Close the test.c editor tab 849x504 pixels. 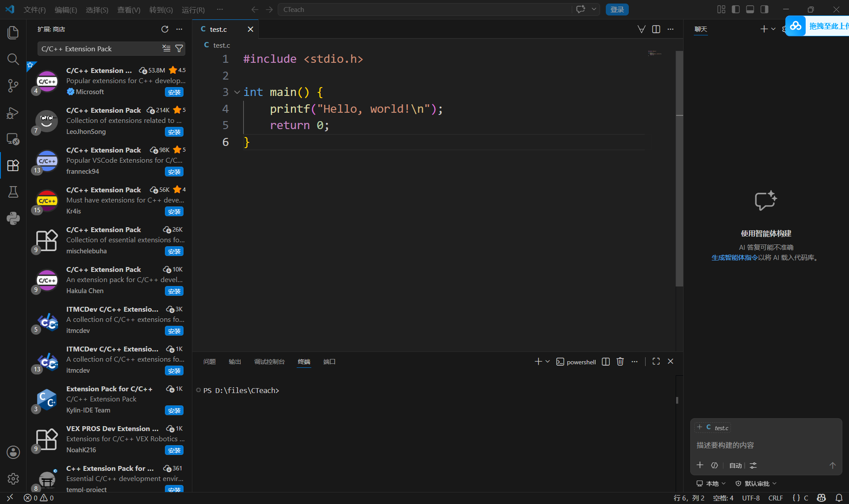[250, 29]
